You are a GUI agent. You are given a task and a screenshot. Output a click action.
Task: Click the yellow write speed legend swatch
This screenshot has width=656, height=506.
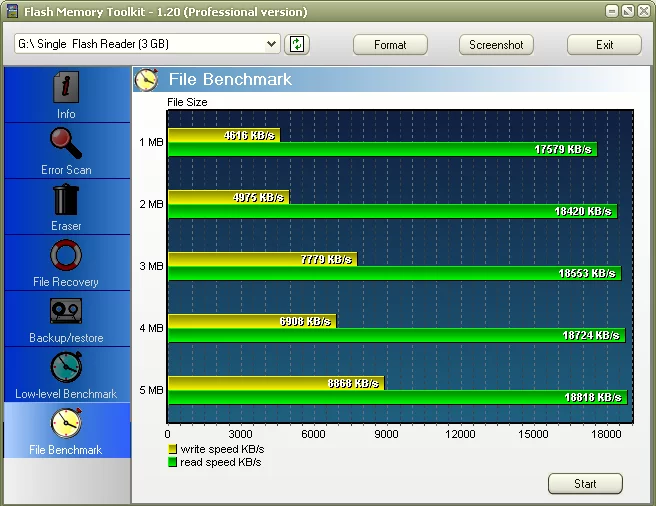click(172, 449)
